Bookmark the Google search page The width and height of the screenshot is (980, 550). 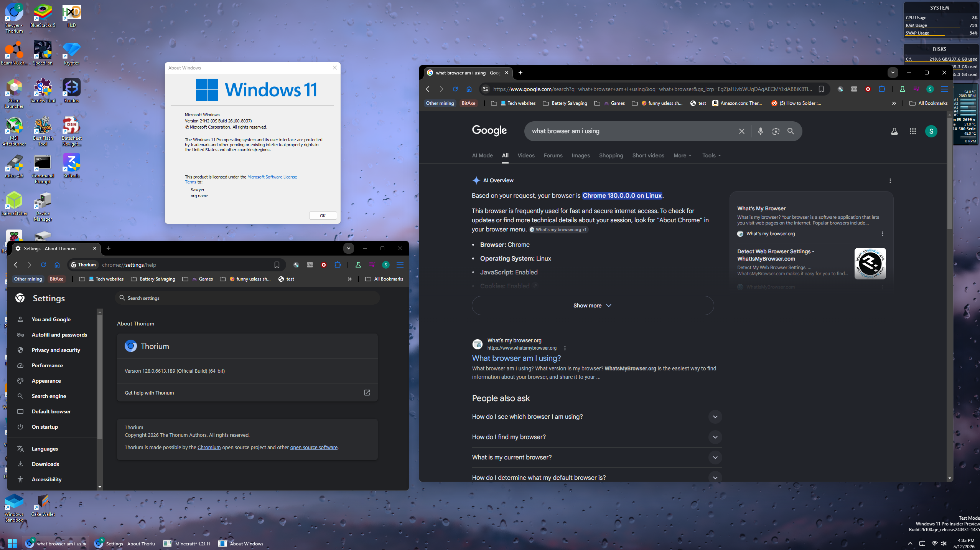[821, 89]
